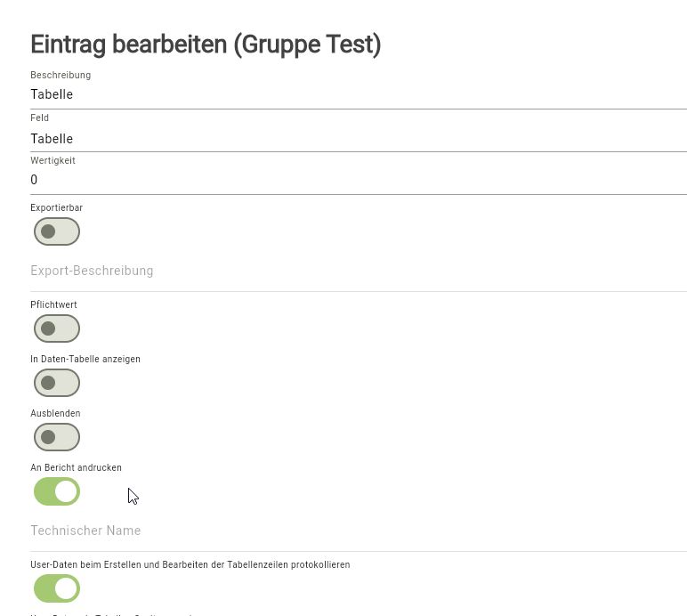Click the Ausblenden label text
Image resolution: width=687 pixels, height=616 pixels.
click(55, 414)
